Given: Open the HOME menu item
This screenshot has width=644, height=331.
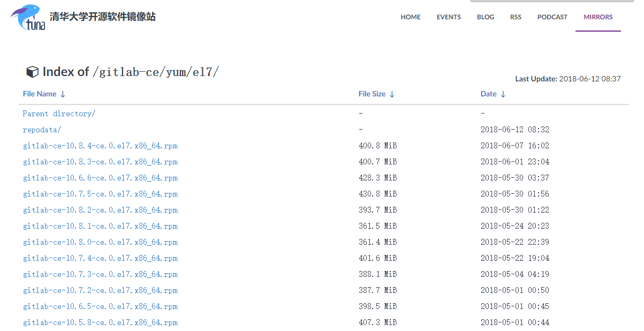Looking at the screenshot, I should pyautogui.click(x=411, y=17).
